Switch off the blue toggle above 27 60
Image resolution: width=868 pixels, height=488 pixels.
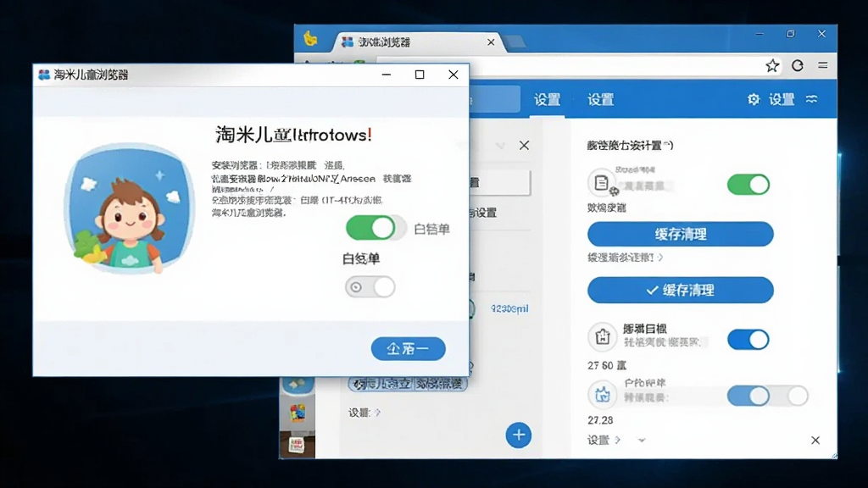click(x=748, y=339)
